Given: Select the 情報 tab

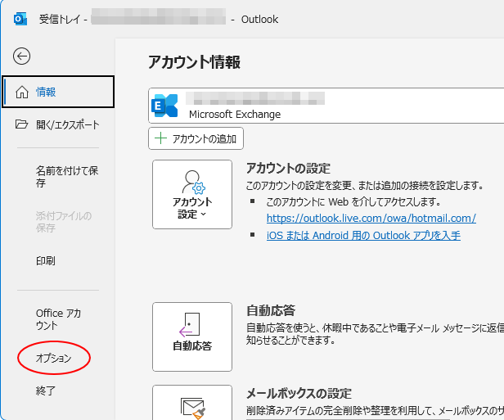Looking at the screenshot, I should click(x=58, y=92).
